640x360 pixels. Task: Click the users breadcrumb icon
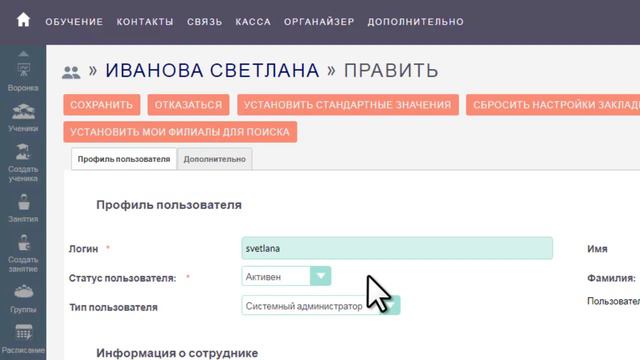tap(71, 72)
